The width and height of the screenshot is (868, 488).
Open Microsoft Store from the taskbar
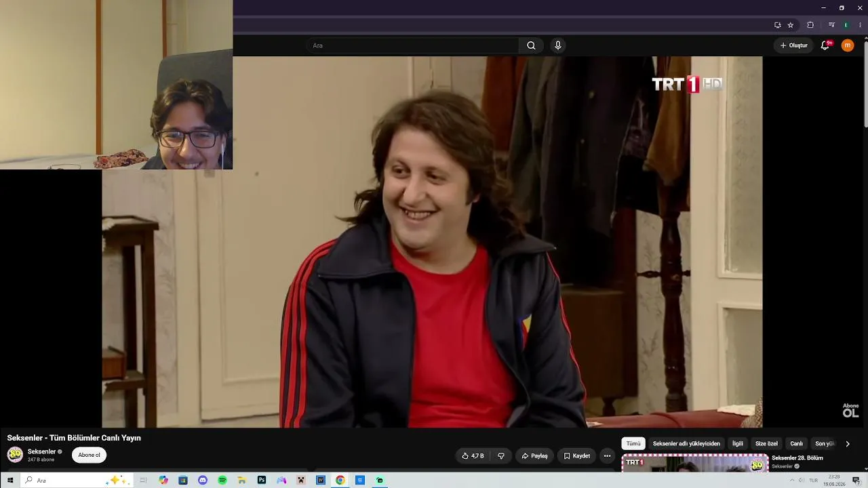(x=183, y=480)
